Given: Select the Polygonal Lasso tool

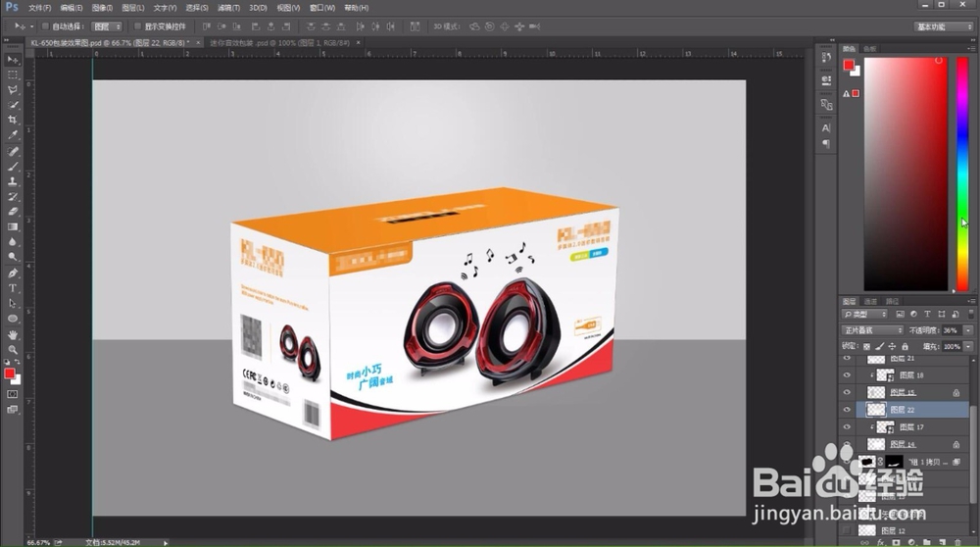Looking at the screenshot, I should [x=13, y=89].
